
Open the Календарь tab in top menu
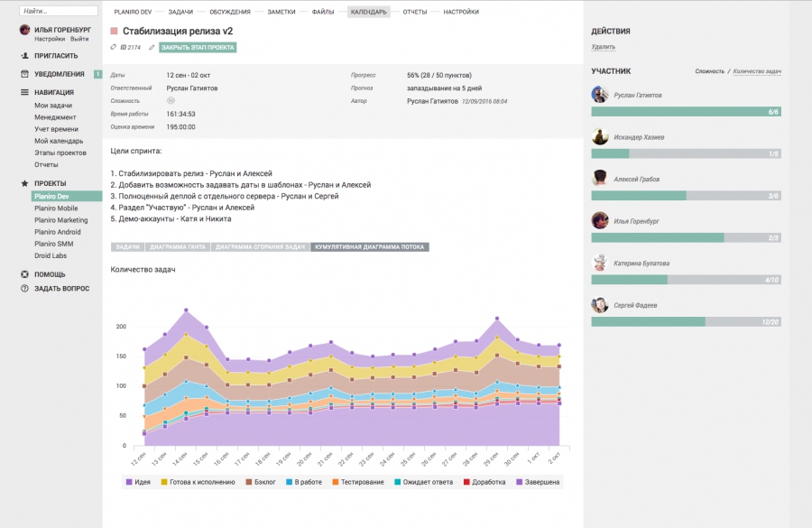pos(368,12)
